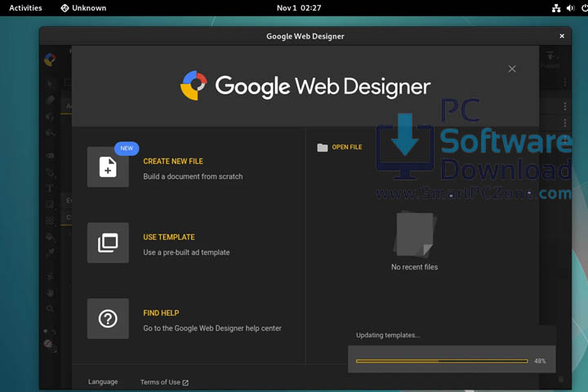Close the Google Web Designer window
Screen dimensions: 588x392
point(562,36)
